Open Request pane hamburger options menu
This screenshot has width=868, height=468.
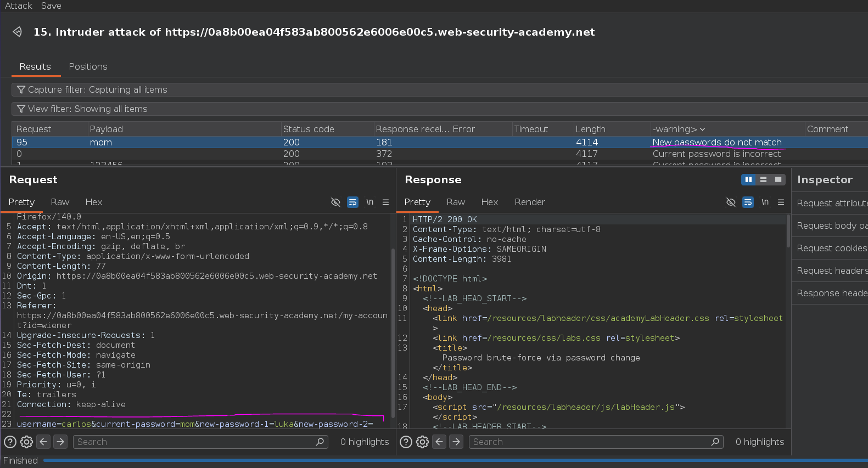coord(385,202)
